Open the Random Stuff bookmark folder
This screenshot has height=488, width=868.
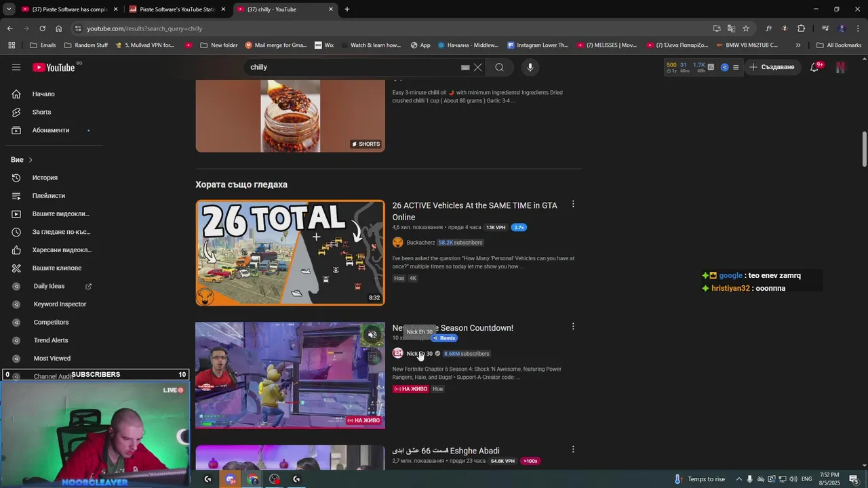click(x=86, y=45)
